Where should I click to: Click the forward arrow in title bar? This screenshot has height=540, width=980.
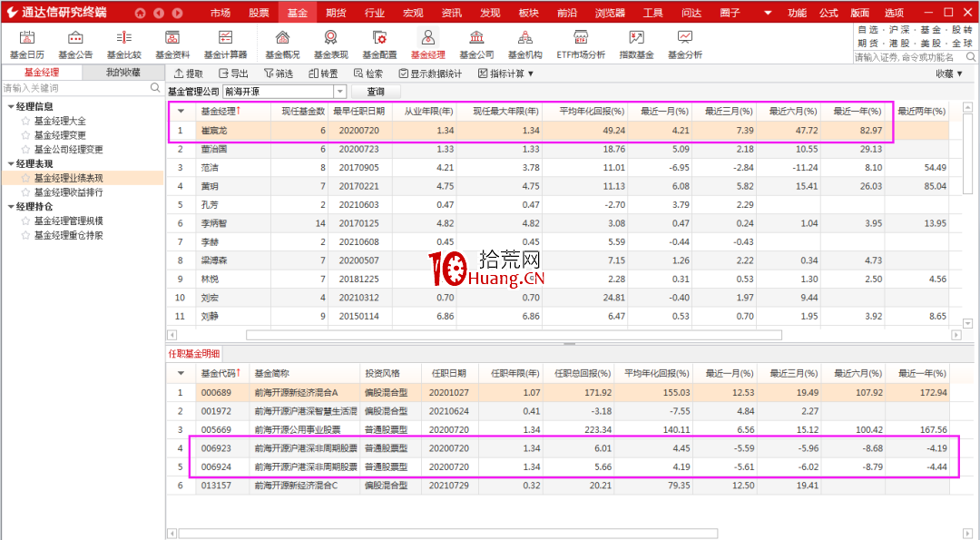coord(178,13)
